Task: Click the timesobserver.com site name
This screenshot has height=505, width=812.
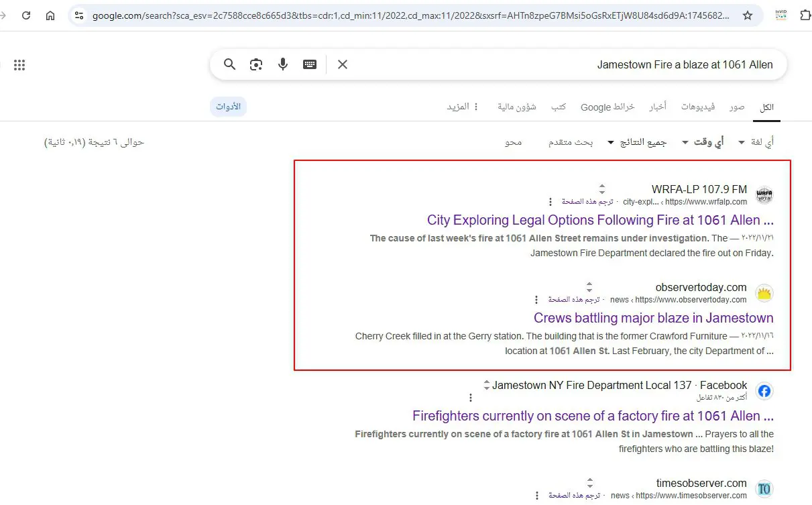Action: [701, 483]
